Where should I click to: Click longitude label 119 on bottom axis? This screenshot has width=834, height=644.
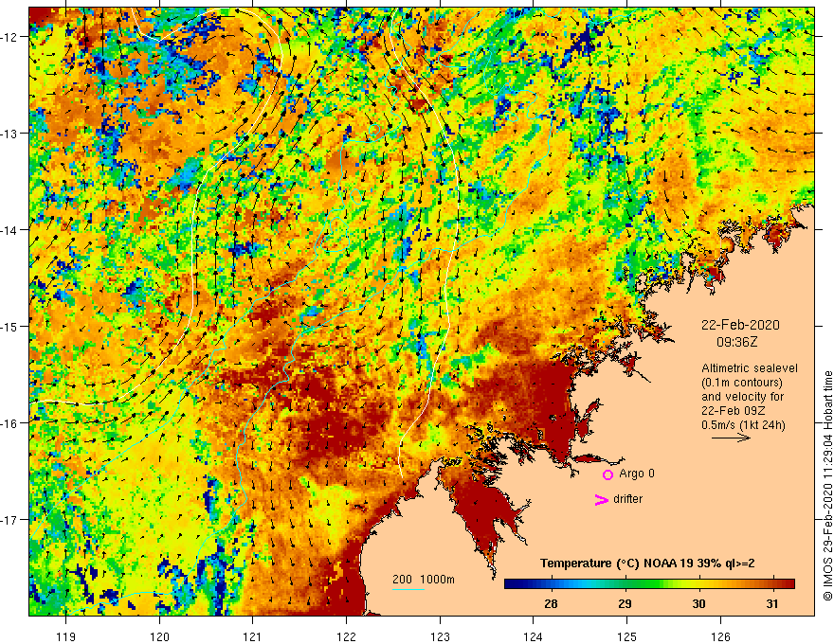[x=66, y=636]
